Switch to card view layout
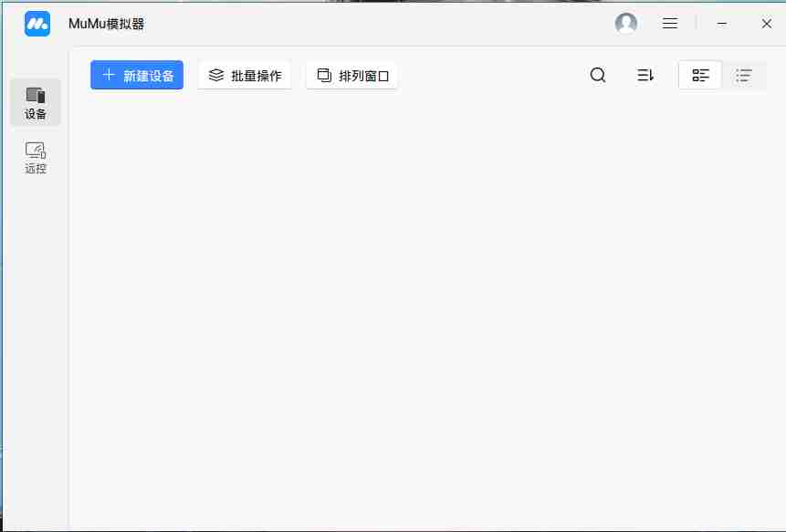 pyautogui.click(x=701, y=76)
